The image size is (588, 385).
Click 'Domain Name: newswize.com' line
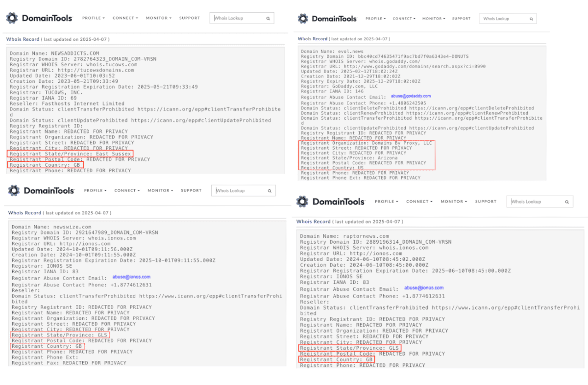point(51,227)
